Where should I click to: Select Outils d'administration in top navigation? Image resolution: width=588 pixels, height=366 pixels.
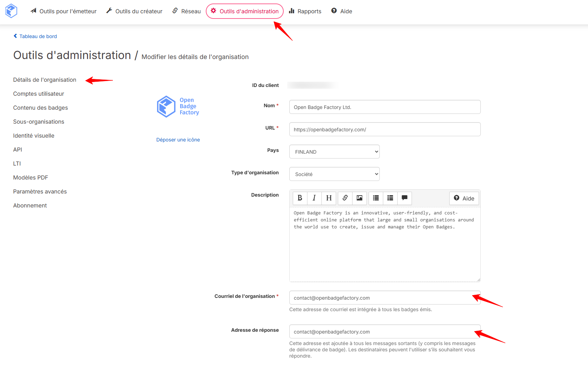coord(245,11)
